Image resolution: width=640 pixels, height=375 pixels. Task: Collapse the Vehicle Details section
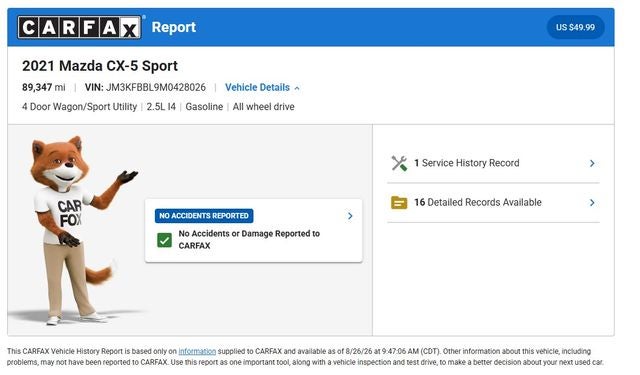[x=262, y=87]
